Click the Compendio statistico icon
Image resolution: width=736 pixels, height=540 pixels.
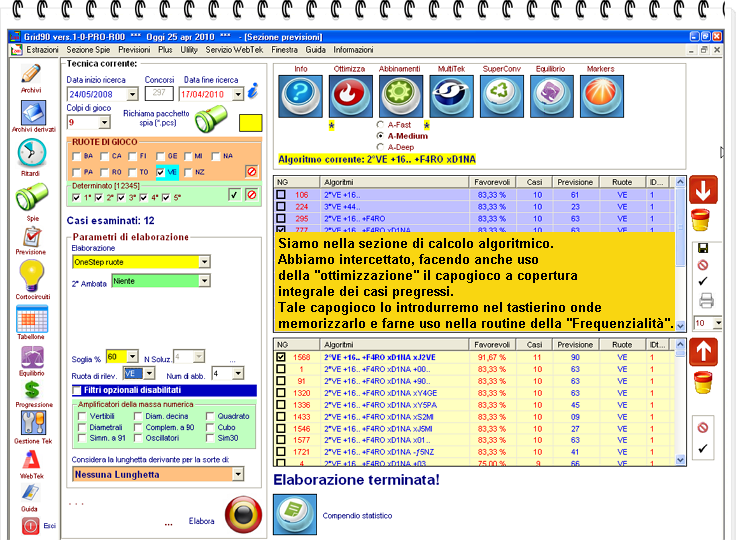[x=295, y=514]
